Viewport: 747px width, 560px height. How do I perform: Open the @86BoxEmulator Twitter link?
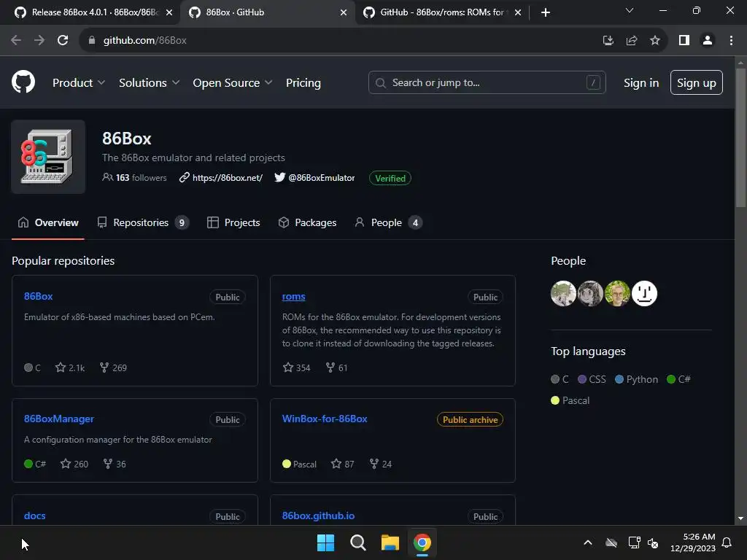315,178
